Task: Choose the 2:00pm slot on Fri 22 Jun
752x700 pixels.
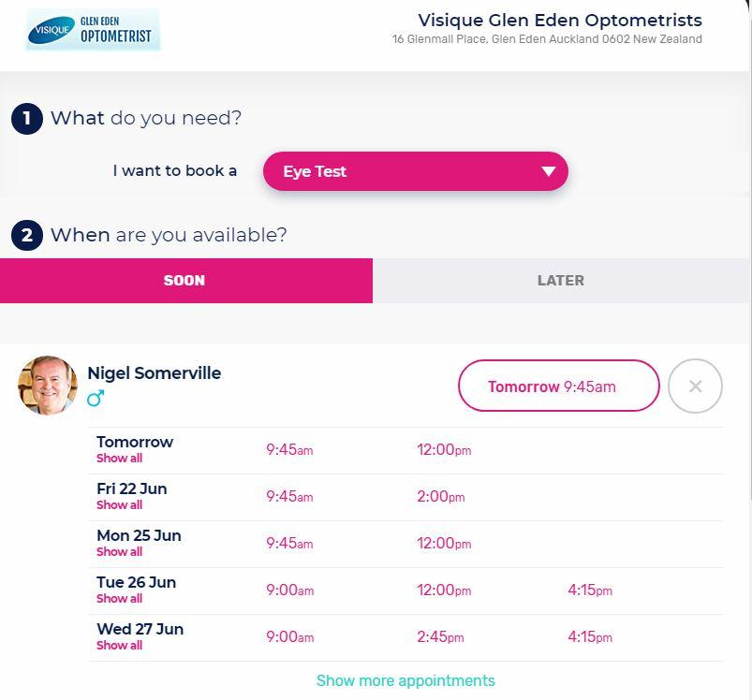Action: 440,497
